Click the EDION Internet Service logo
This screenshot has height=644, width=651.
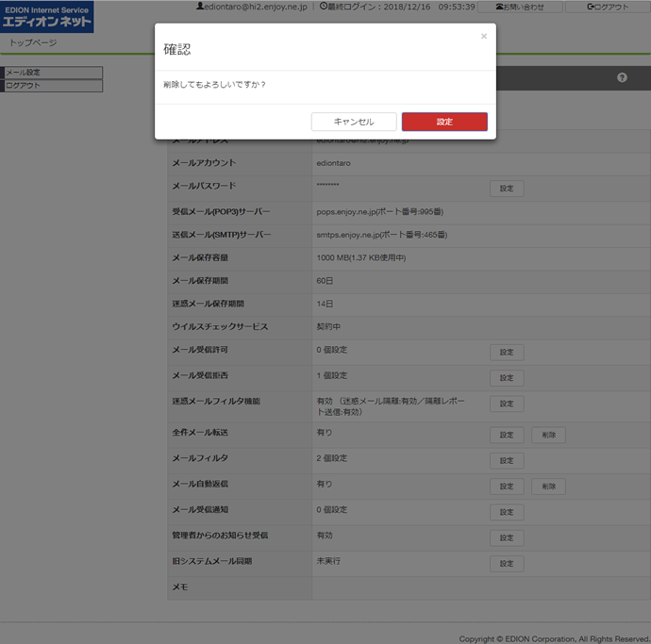point(47,17)
